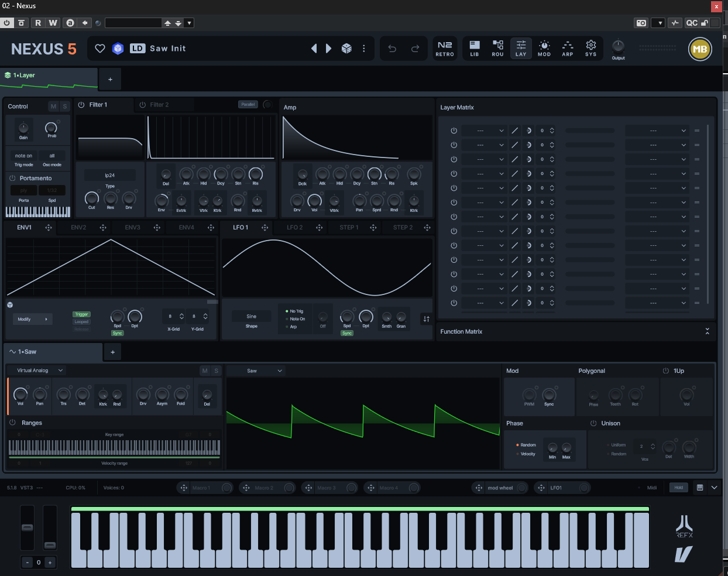Click the Parallel filter button
728x576 pixels.
[x=248, y=105]
